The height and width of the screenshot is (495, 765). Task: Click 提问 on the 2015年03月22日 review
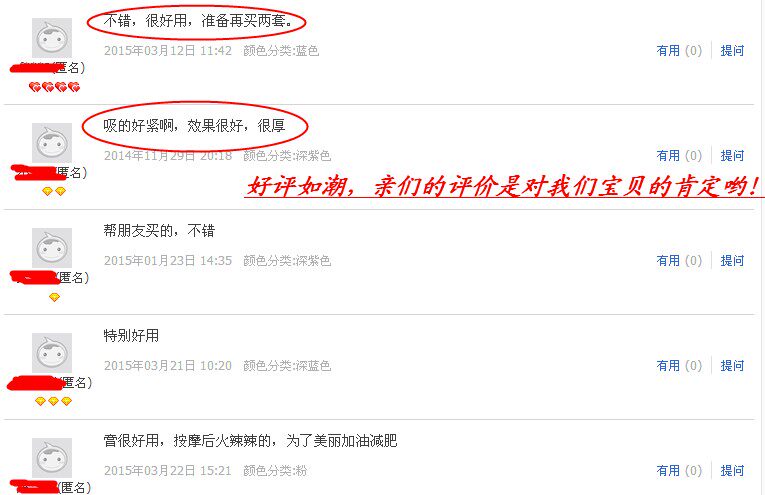point(732,471)
